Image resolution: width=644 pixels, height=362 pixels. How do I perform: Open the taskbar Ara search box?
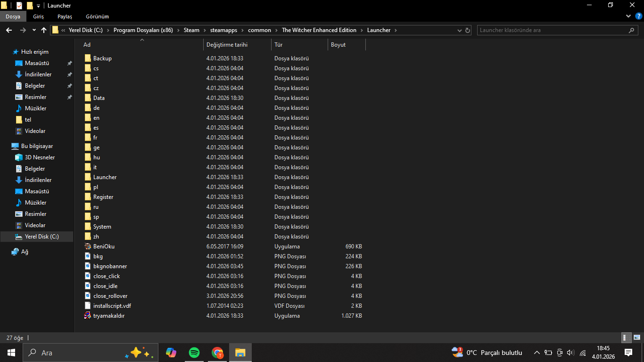click(x=90, y=353)
